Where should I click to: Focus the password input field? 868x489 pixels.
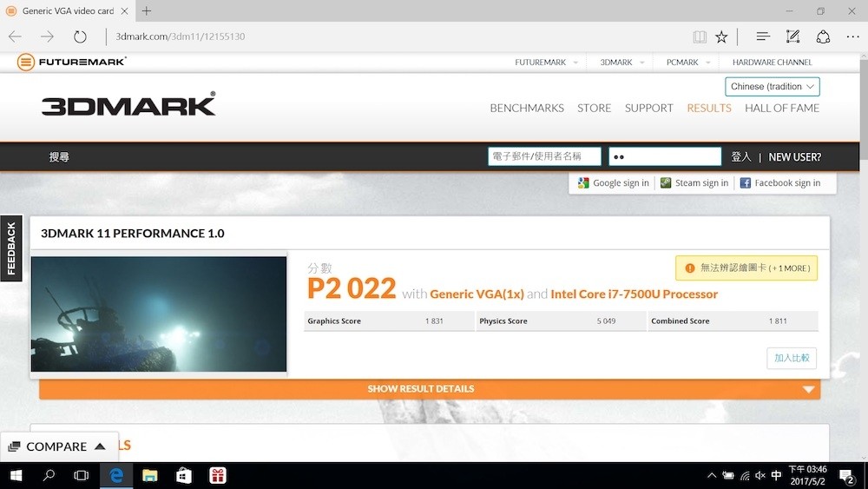[x=665, y=156]
